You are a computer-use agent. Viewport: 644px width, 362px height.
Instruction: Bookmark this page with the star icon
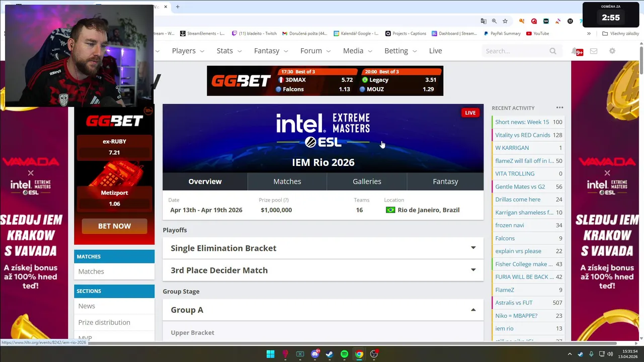[505, 21]
